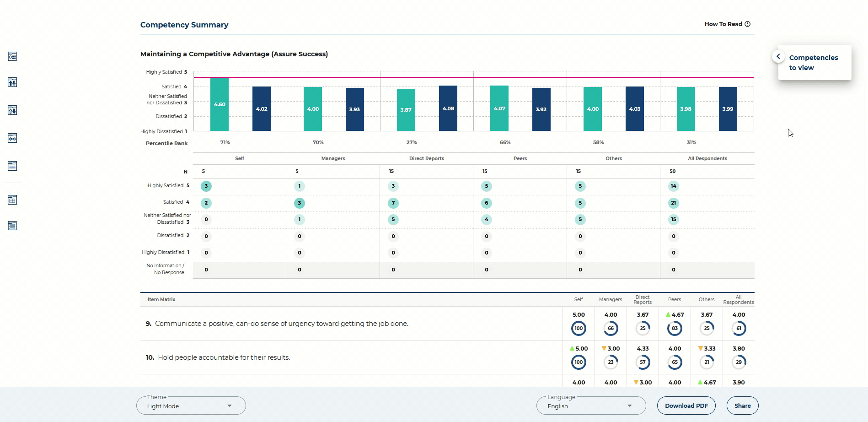The height and width of the screenshot is (422, 868).
Task: Open the stacked list icon in the sidebar
Action: 12,226
